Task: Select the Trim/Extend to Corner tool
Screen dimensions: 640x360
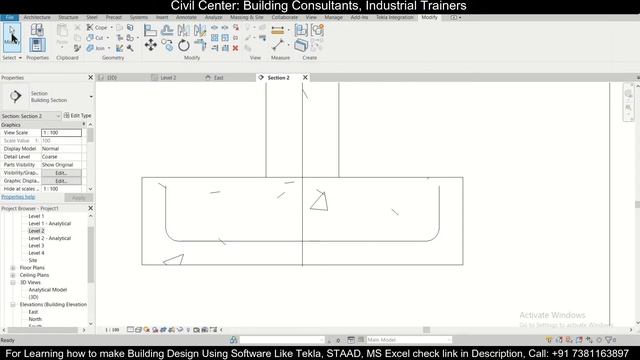Action: pos(200,45)
